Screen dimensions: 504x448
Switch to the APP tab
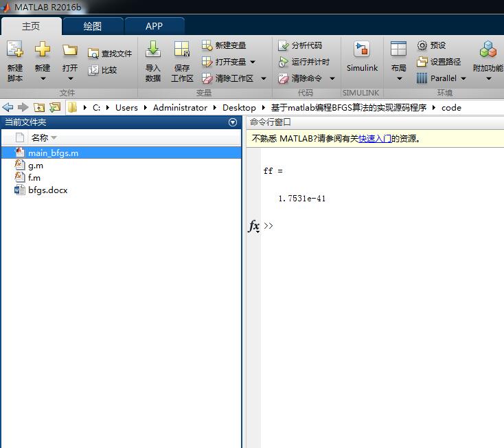154,26
